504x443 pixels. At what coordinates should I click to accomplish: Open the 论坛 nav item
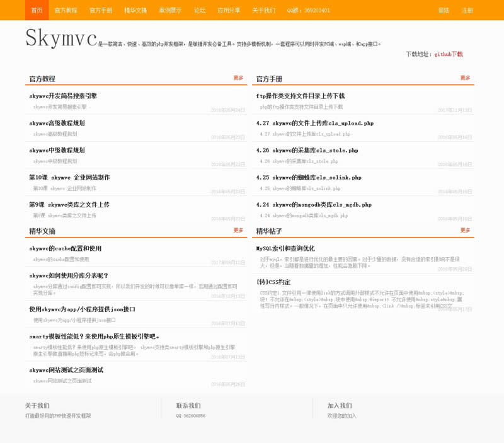[200, 10]
